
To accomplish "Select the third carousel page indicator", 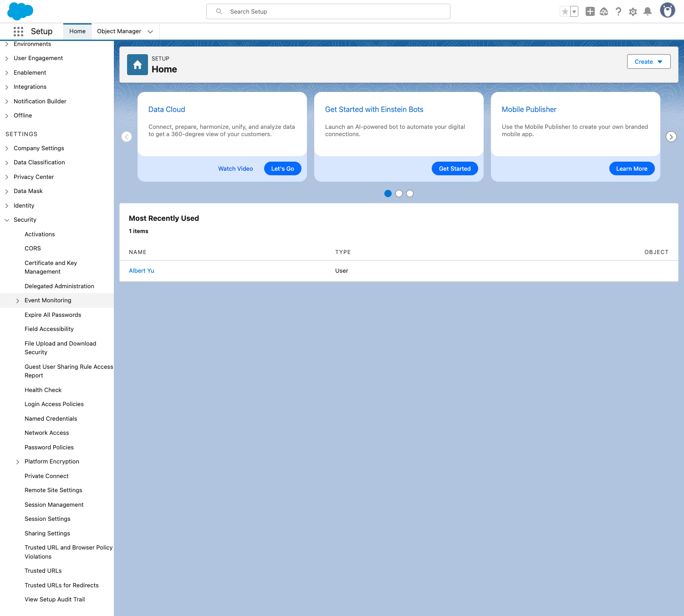I will tap(410, 193).
